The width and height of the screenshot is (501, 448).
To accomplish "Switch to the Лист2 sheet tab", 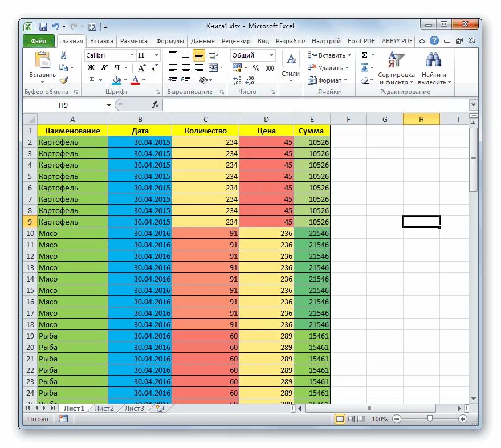I will tap(104, 408).
